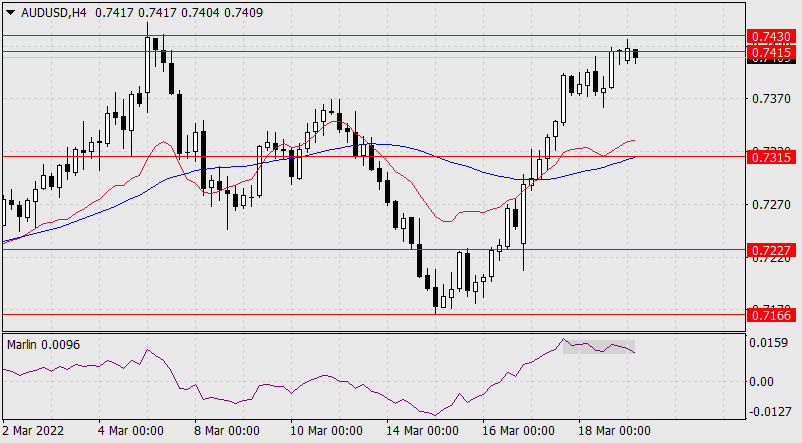Select the red 0.7415 price level tag
The width and height of the screenshot is (802, 443).
pos(770,51)
